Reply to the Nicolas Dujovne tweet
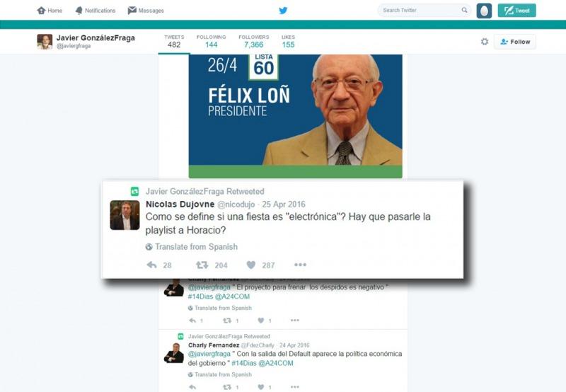Image resolution: width=566 pixels, height=392 pixels. (x=152, y=265)
